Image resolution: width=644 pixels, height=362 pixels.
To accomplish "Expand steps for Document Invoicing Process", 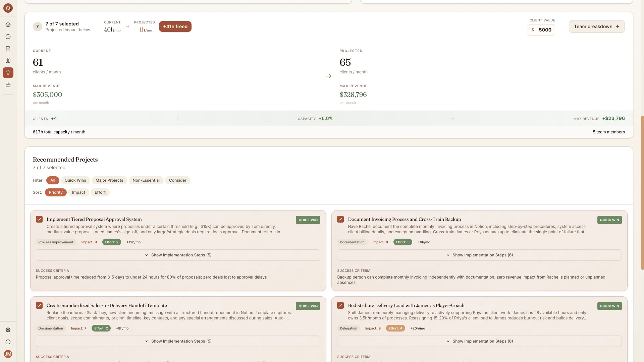I will [479, 255].
